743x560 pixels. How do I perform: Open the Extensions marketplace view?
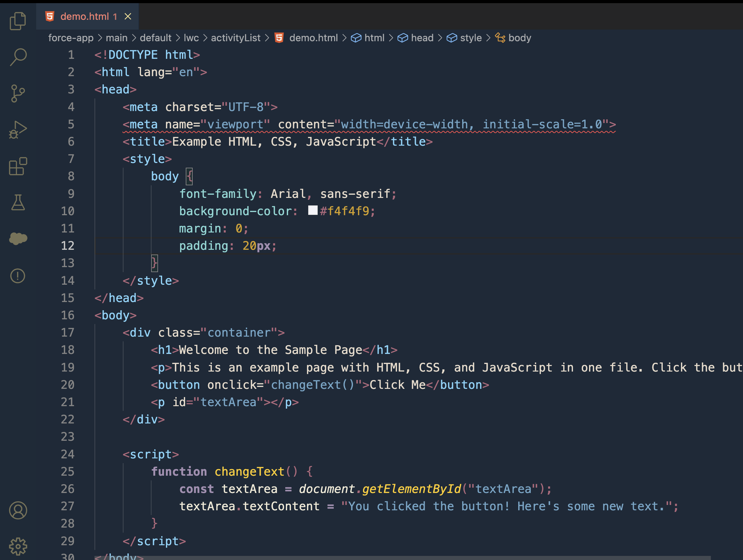point(18,166)
